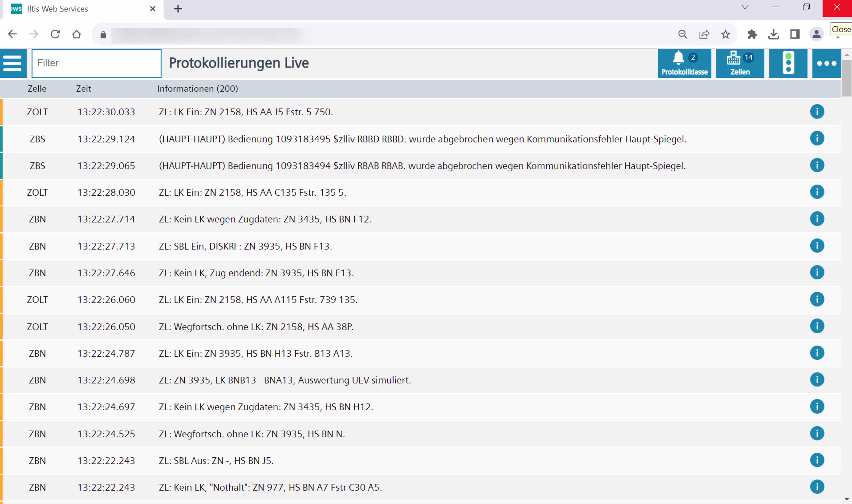The height and width of the screenshot is (504, 852).
Task: Show info for ZBN 13:22:27.713 entry
Action: click(x=817, y=246)
